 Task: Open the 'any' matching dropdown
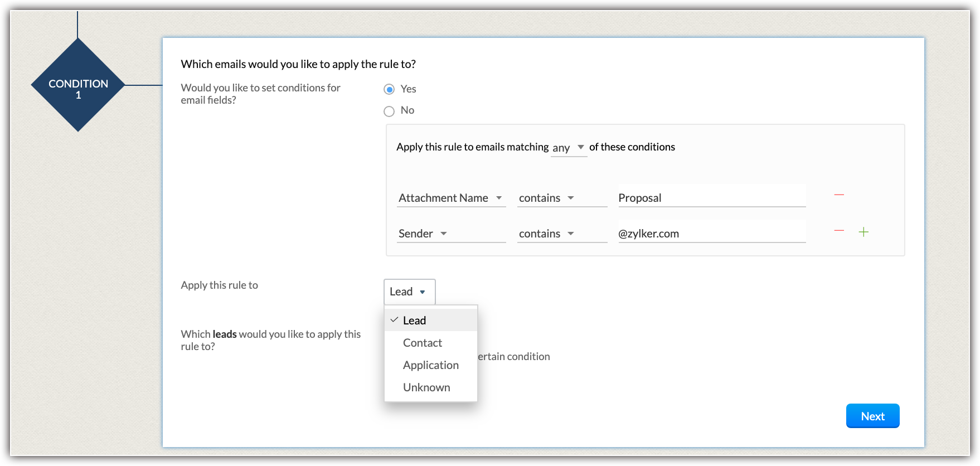pos(569,148)
